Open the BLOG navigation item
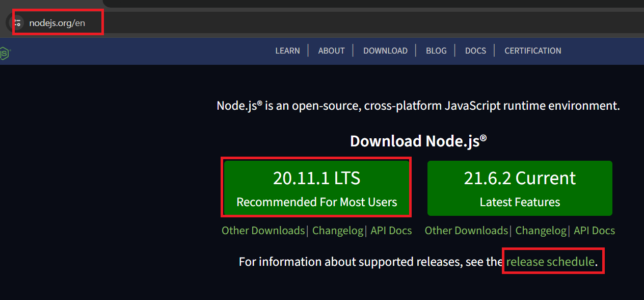 (436, 51)
